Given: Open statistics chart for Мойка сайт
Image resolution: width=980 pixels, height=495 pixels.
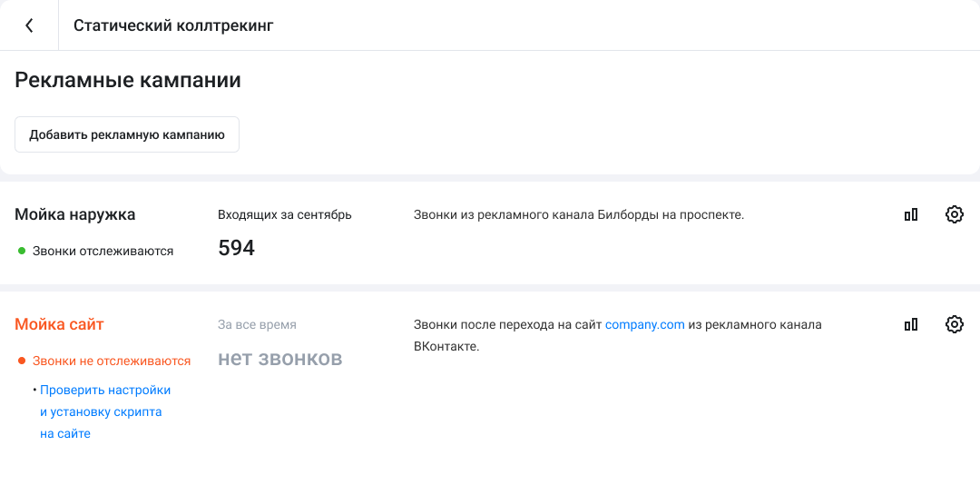Looking at the screenshot, I should tap(911, 324).
